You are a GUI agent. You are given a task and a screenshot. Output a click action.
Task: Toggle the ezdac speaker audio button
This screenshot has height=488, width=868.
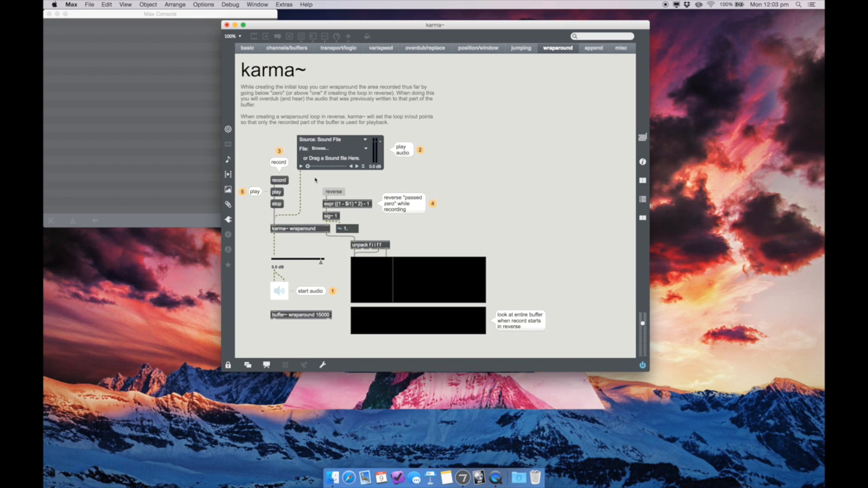279,291
